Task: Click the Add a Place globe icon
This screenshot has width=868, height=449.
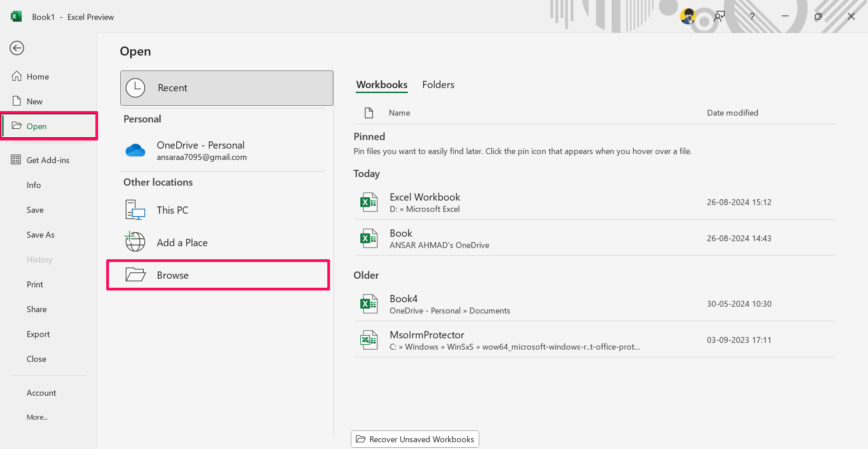Action: tap(135, 242)
